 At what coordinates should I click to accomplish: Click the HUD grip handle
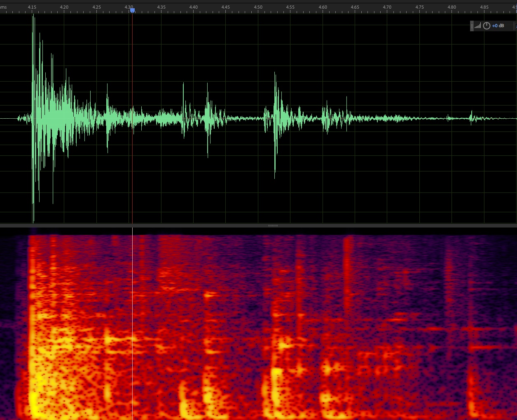[x=472, y=26]
